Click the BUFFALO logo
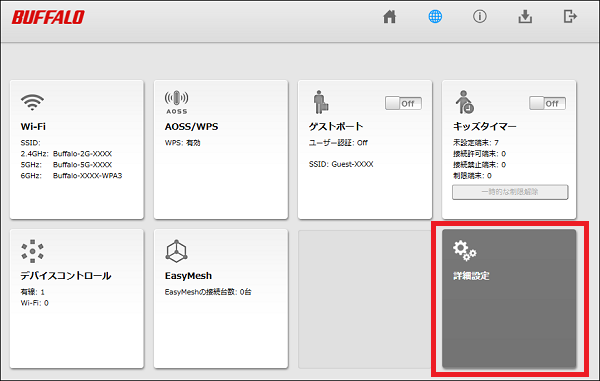This screenshot has width=600, height=381. pos(48,17)
